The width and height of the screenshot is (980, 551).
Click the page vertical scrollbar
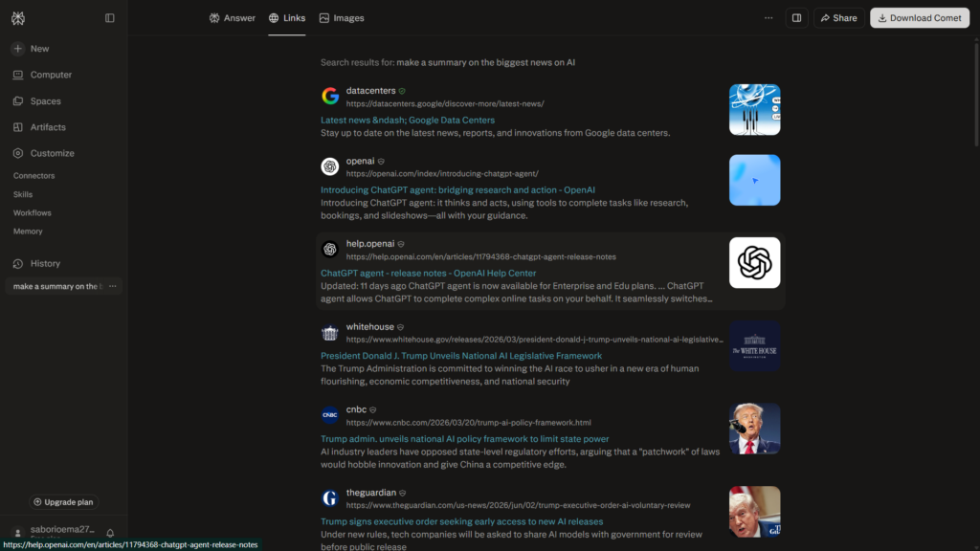976,94
